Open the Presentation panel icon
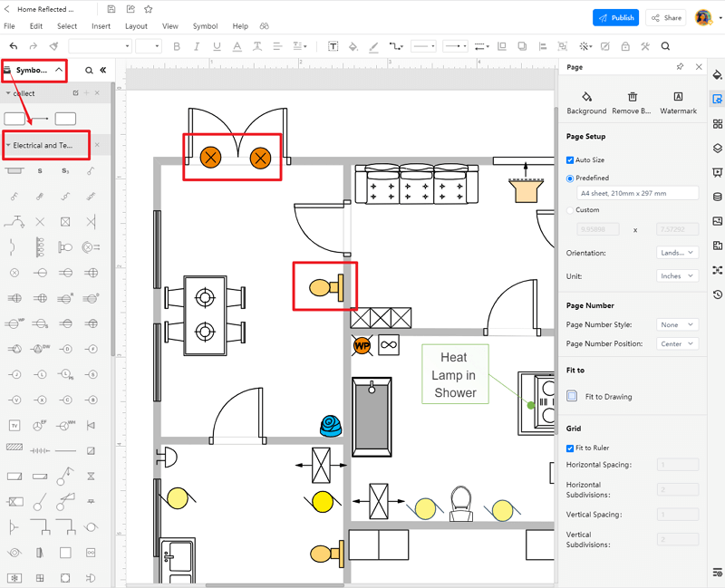725x588 pixels. click(717, 172)
